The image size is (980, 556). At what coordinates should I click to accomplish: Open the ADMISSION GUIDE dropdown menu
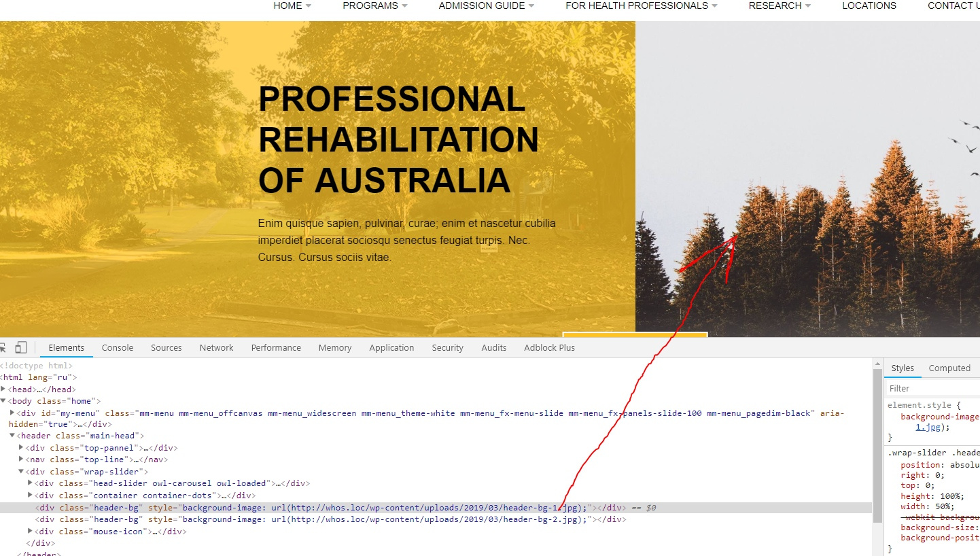[x=487, y=5]
